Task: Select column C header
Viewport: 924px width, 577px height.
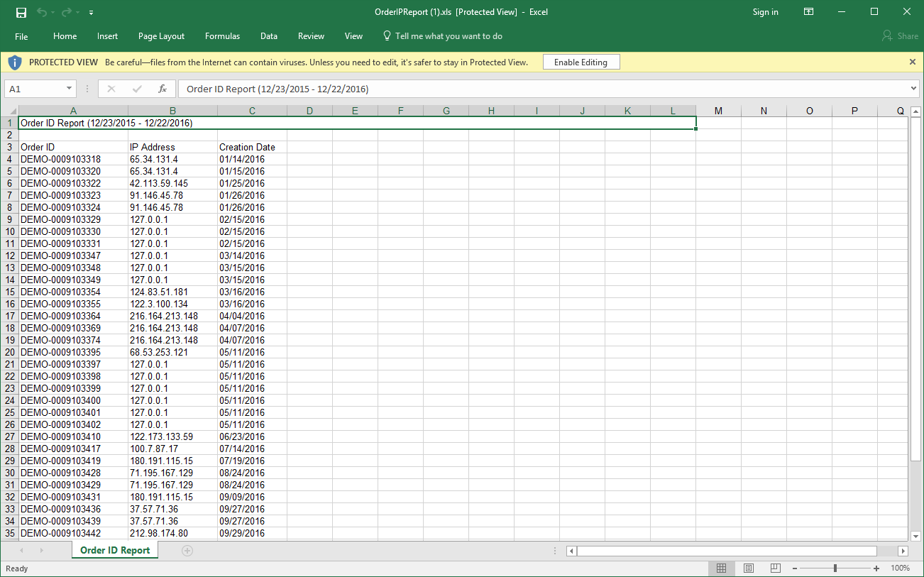Action: pyautogui.click(x=252, y=111)
